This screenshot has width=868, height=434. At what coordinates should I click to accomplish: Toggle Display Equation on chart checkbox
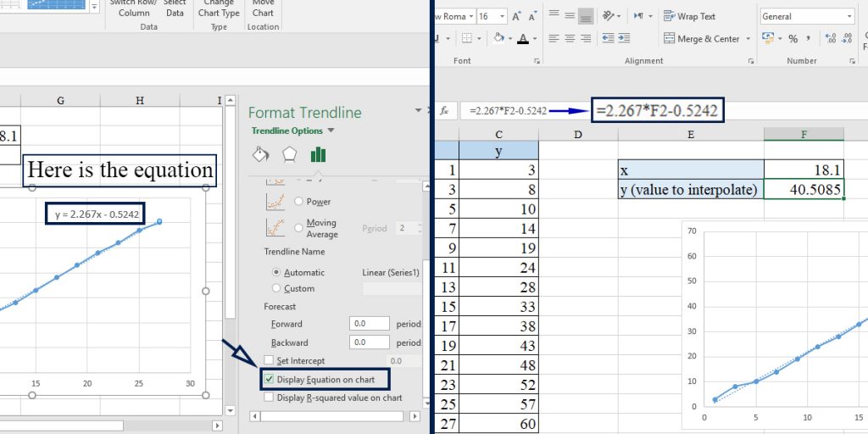(x=269, y=379)
